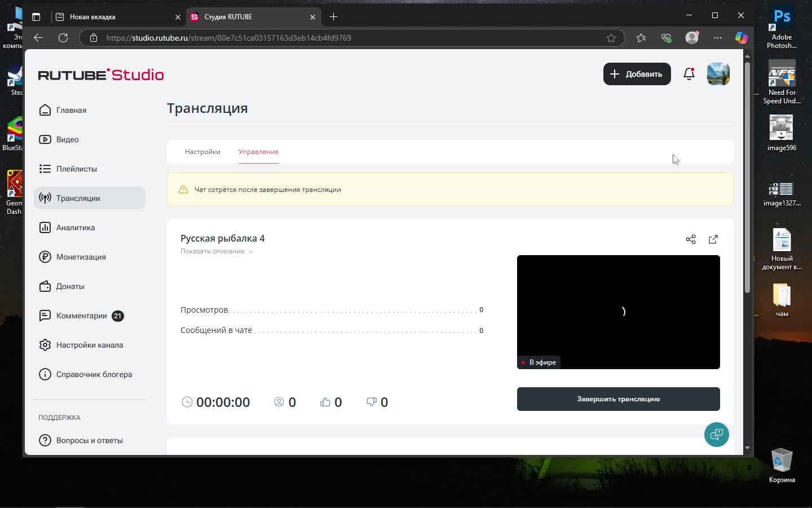Click the Донаты wallet icon

click(45, 286)
